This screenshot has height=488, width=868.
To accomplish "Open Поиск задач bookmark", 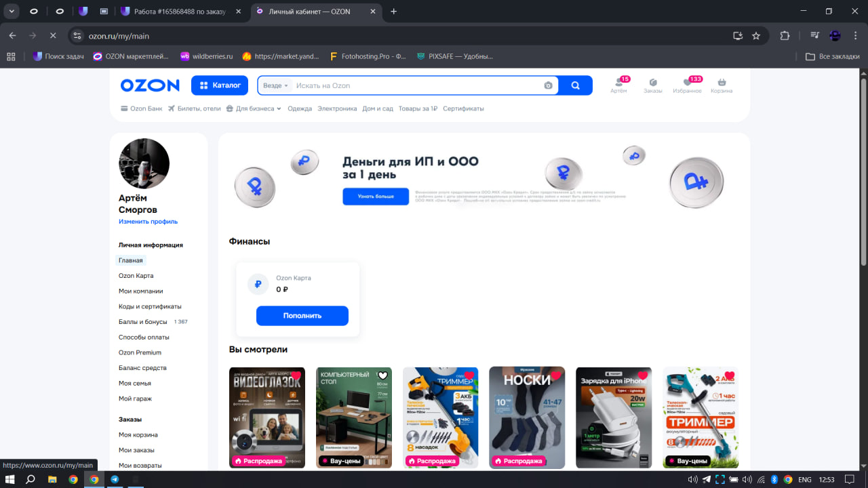I will pos(59,57).
